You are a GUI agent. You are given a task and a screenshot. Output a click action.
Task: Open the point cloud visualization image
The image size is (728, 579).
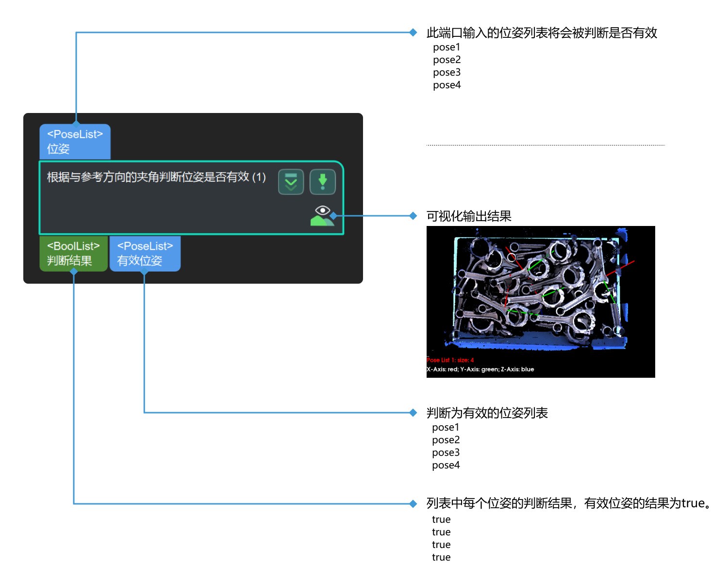pyautogui.click(x=541, y=301)
